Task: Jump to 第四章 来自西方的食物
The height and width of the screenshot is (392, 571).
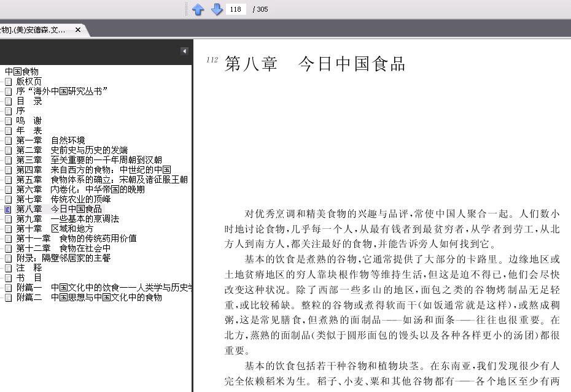Action: (93, 169)
